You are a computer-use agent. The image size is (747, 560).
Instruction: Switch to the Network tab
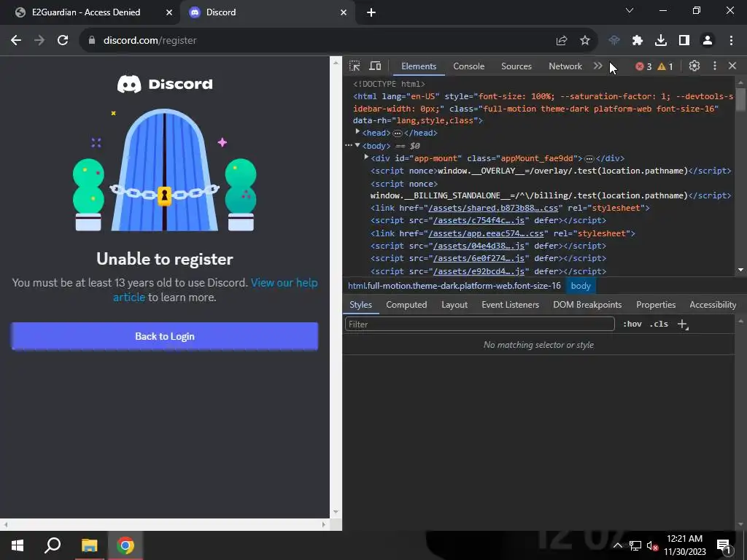pos(565,66)
